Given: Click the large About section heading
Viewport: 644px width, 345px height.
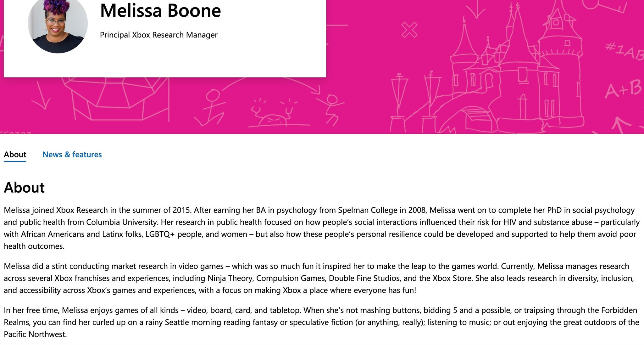Looking at the screenshot, I should coord(24,188).
